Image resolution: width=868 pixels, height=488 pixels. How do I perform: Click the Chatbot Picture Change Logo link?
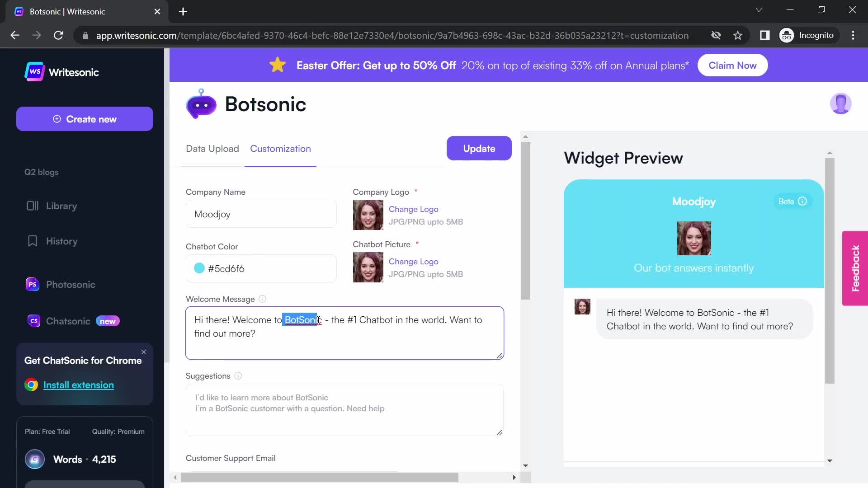click(414, 262)
